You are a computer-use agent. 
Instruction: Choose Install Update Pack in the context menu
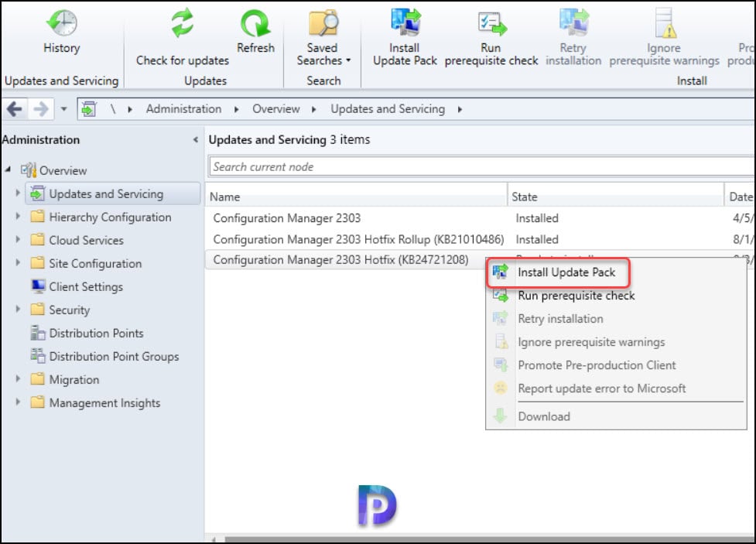point(559,272)
